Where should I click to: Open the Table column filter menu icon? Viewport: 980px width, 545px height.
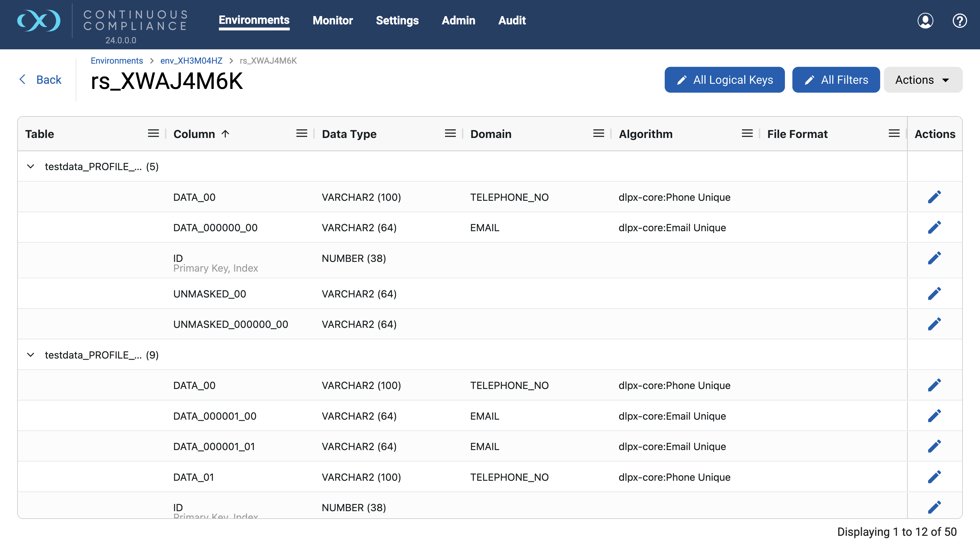(x=153, y=133)
